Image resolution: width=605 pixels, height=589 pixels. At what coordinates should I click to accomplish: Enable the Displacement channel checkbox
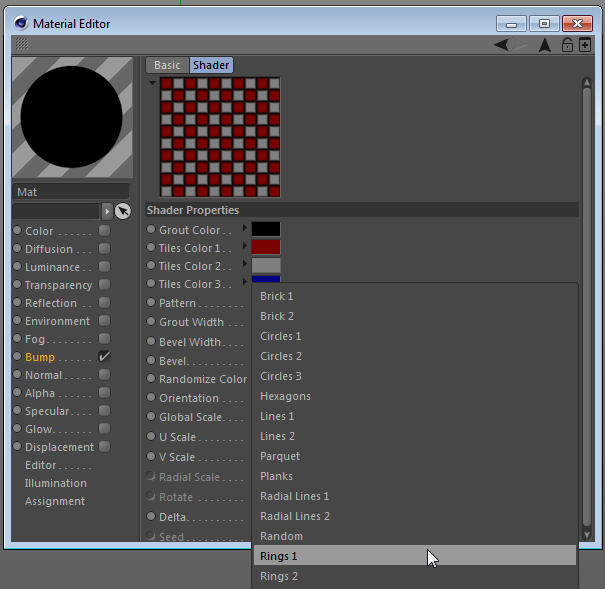(104, 447)
